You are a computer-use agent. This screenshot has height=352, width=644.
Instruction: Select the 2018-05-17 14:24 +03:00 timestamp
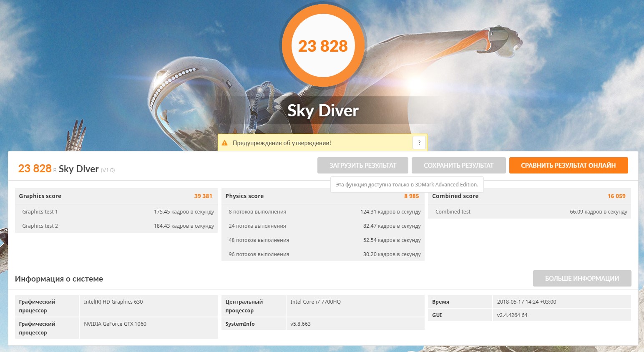coord(526,302)
